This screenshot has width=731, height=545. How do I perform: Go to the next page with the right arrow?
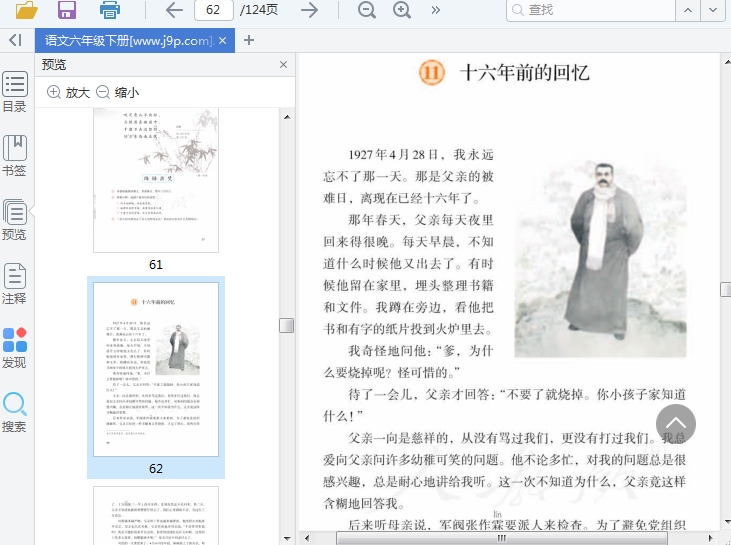pyautogui.click(x=310, y=10)
